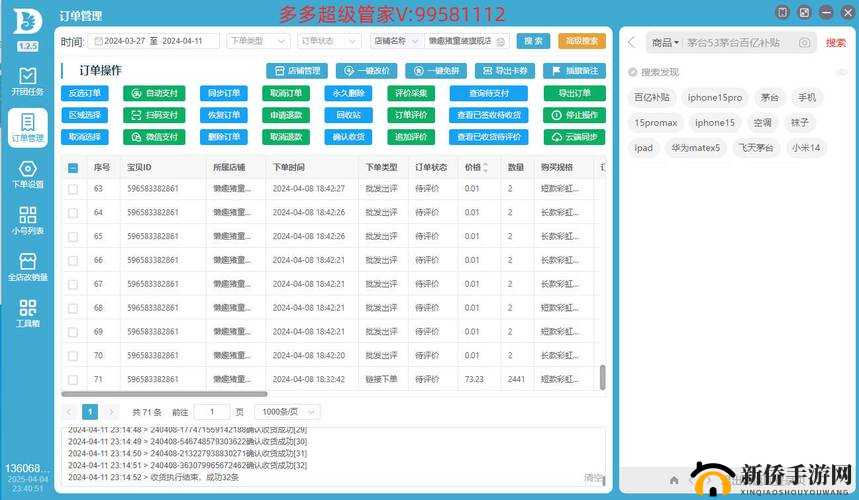This screenshot has height=500, width=859.
Task: Click the 查询待支付 button
Action: coord(489,93)
